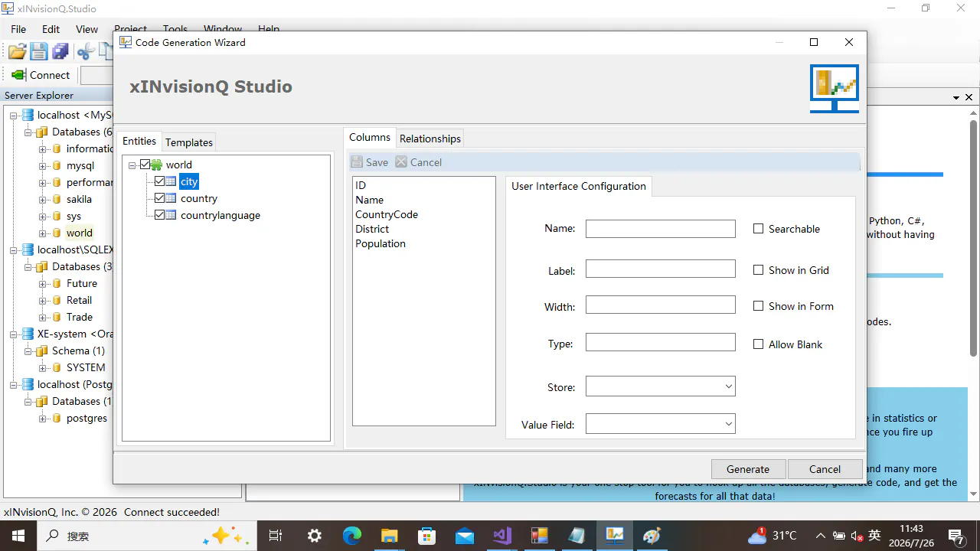
Task: Uncheck the countrylanguage entity checkbox
Action: tap(159, 215)
